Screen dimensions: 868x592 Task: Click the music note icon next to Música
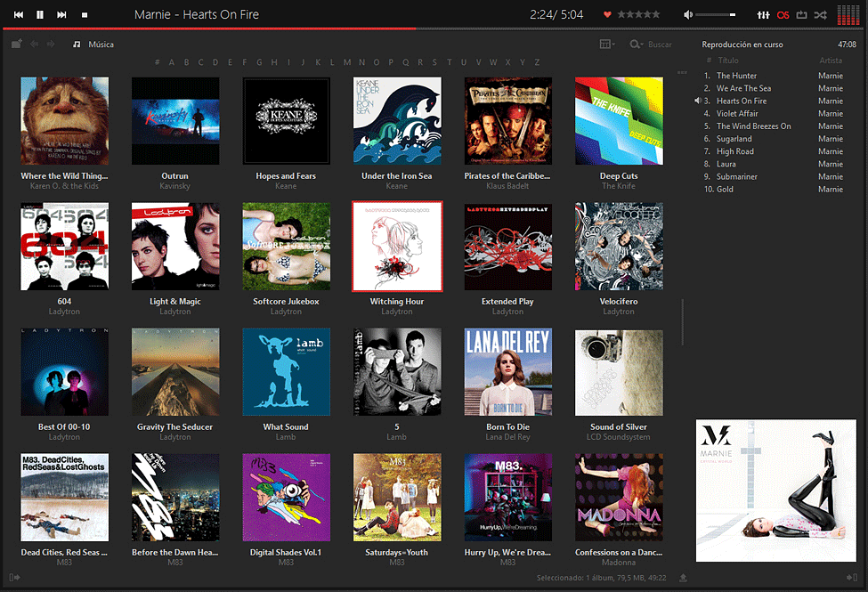77,45
